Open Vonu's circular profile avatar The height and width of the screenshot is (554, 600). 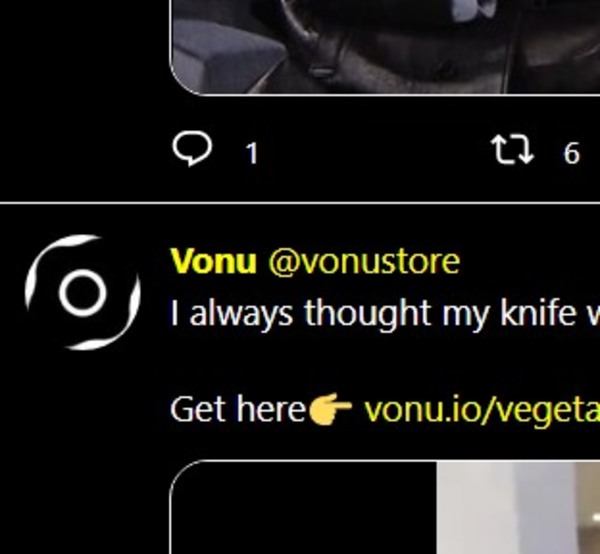[83, 293]
